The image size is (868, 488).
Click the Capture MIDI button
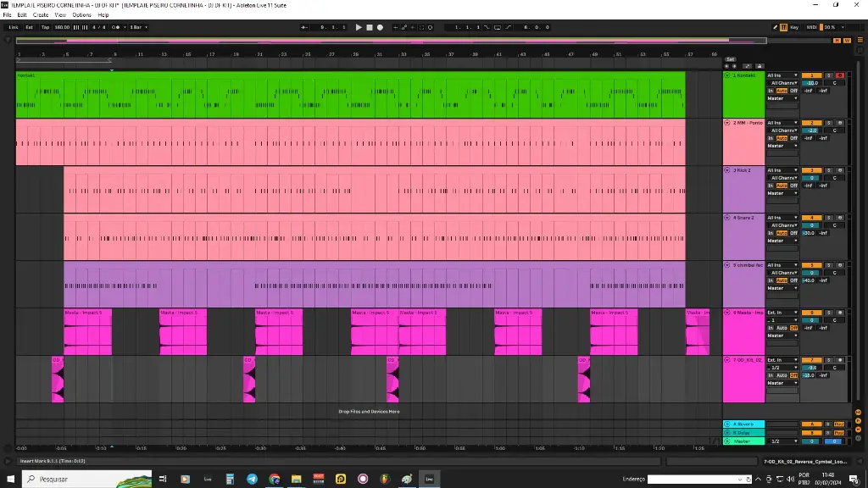point(422,27)
